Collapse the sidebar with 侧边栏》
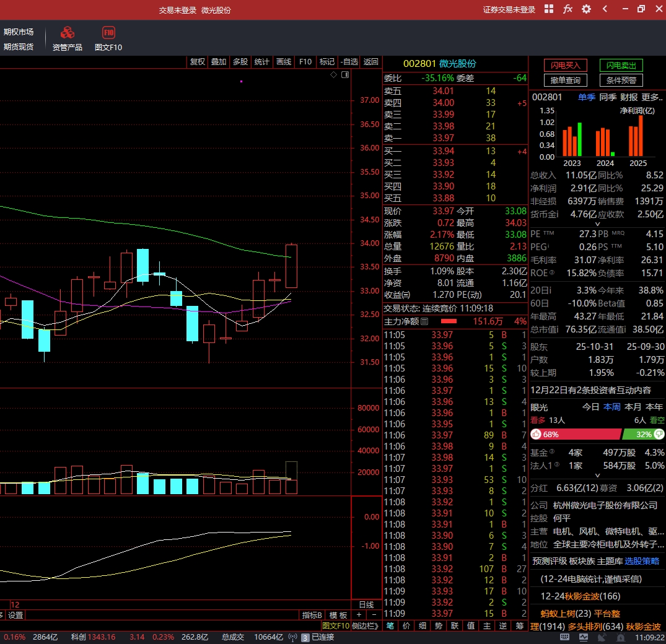This screenshot has width=666, height=644. pyautogui.click(x=366, y=626)
